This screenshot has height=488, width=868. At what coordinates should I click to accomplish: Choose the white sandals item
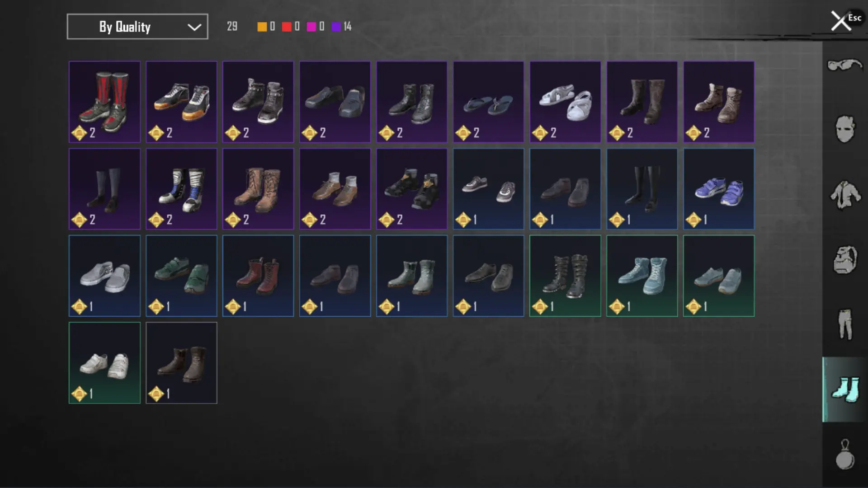[565, 102]
